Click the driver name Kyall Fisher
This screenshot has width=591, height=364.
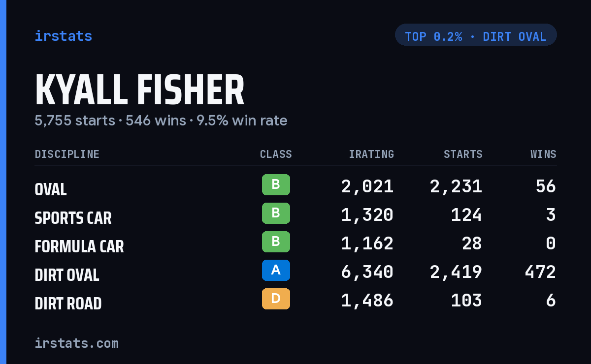[140, 91]
